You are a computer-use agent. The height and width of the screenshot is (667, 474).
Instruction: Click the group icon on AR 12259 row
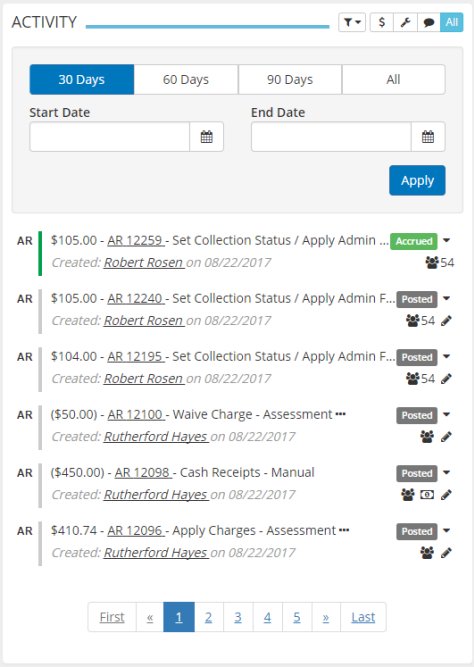pyautogui.click(x=432, y=263)
